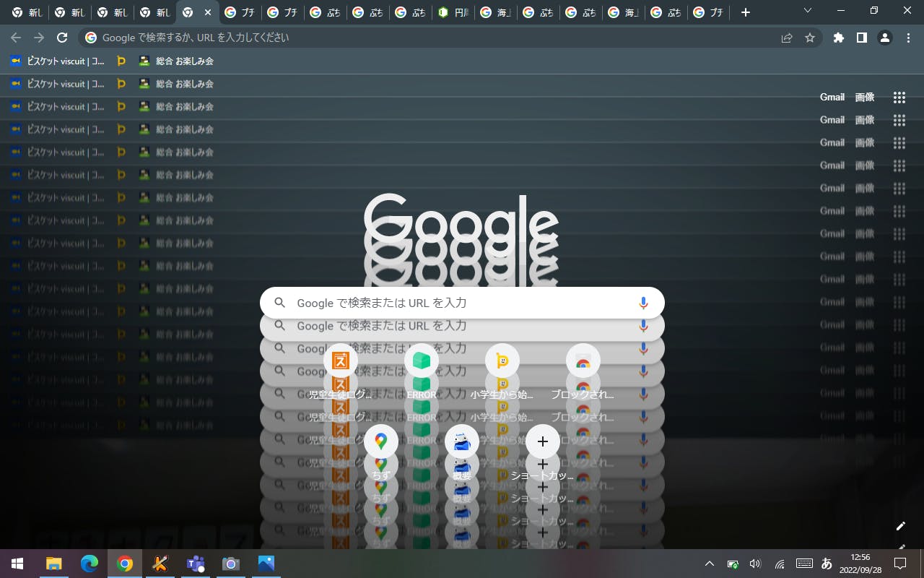924x578 pixels.
Task: Show hidden system tray icons
Action: (x=710, y=564)
